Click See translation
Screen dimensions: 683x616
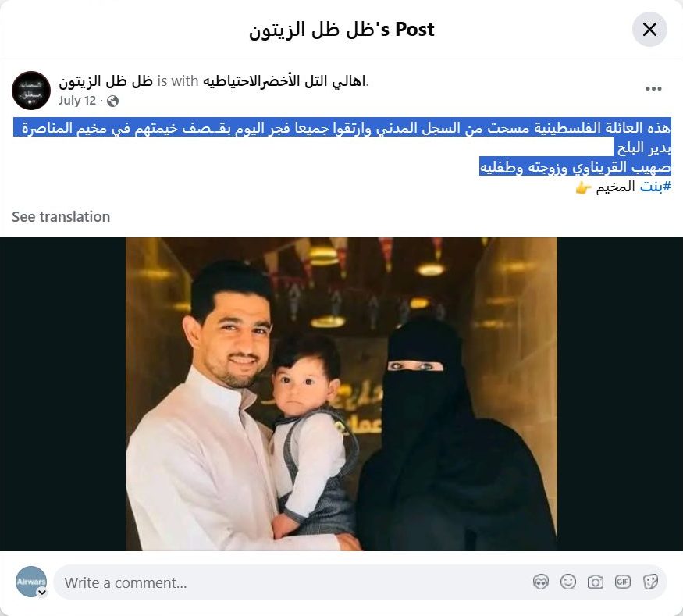[61, 216]
